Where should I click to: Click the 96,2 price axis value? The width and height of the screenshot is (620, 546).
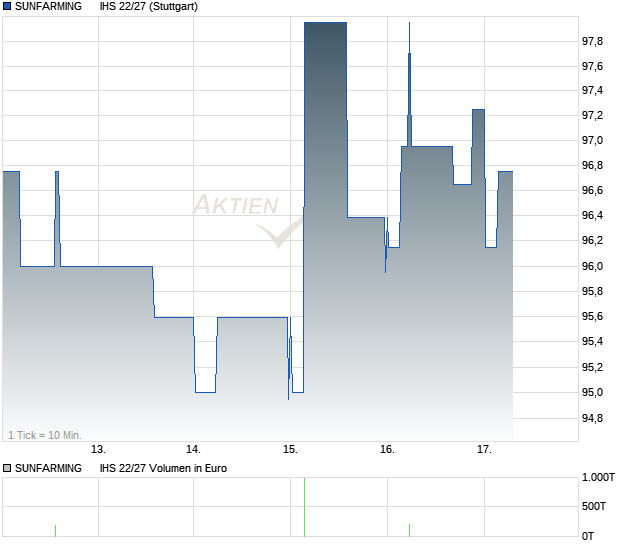pos(592,240)
